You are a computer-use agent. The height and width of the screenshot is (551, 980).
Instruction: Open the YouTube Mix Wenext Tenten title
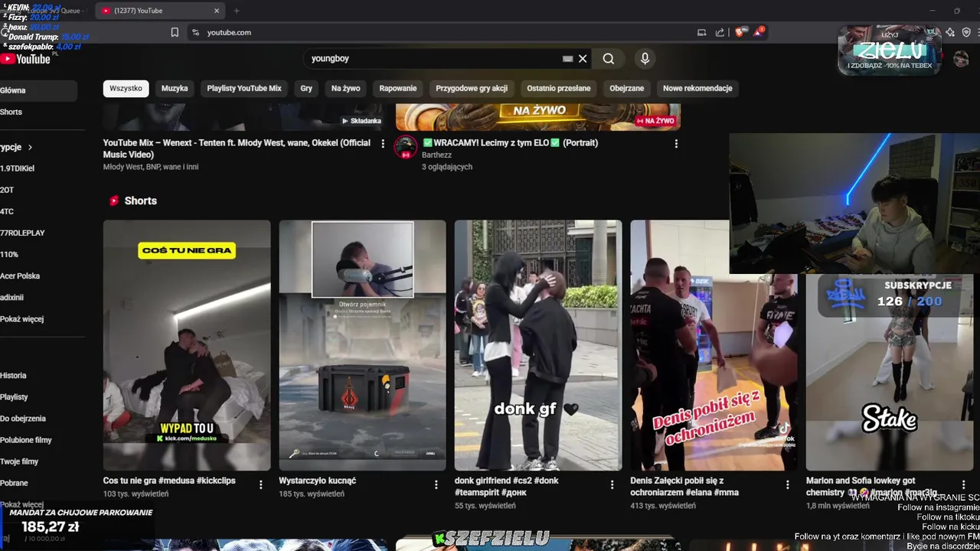pyautogui.click(x=237, y=148)
